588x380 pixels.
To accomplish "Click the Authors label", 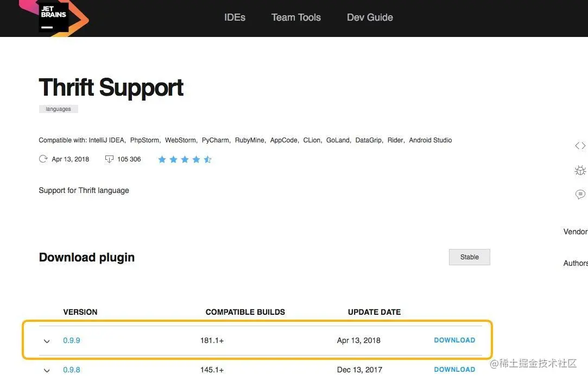I will pyautogui.click(x=576, y=263).
